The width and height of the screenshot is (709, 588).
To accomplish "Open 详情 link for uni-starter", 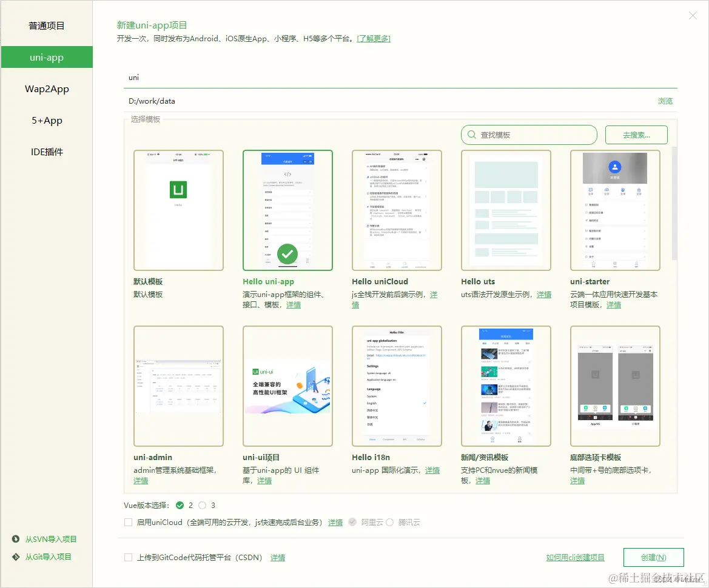I will [614, 305].
